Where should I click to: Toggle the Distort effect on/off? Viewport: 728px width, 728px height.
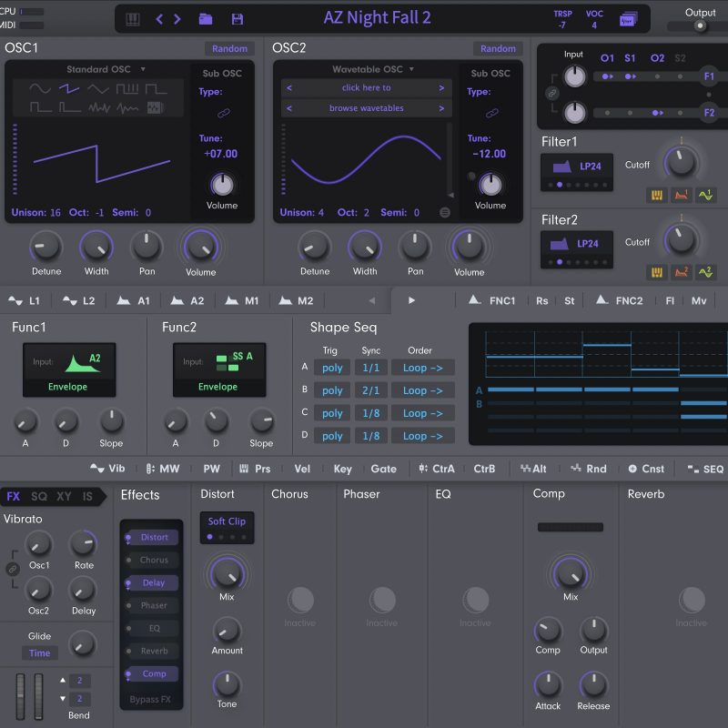pos(153,538)
